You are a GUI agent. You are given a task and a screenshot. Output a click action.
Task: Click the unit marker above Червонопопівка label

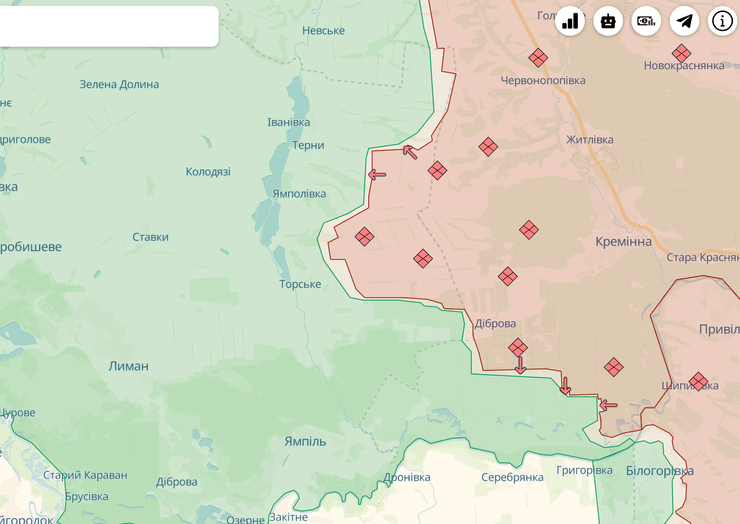pyautogui.click(x=538, y=58)
